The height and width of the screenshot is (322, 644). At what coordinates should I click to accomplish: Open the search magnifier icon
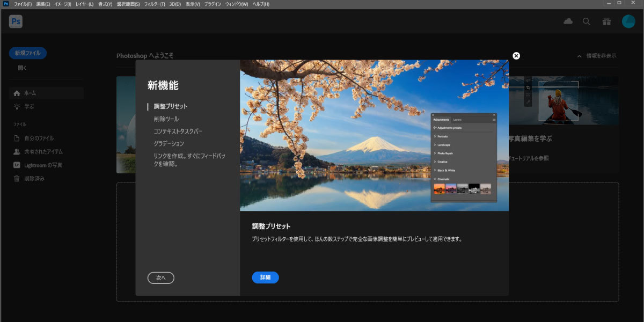click(587, 21)
